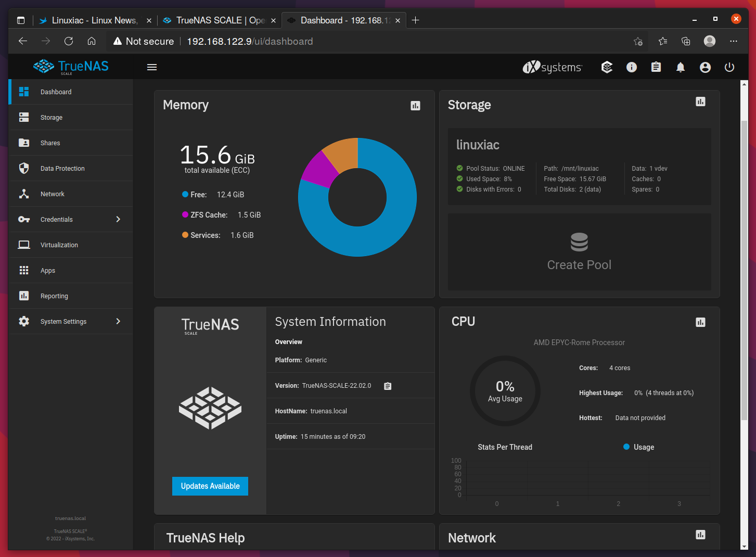Image resolution: width=756 pixels, height=557 pixels.
Task: Open Apps from the sidebar
Action: click(x=71, y=271)
